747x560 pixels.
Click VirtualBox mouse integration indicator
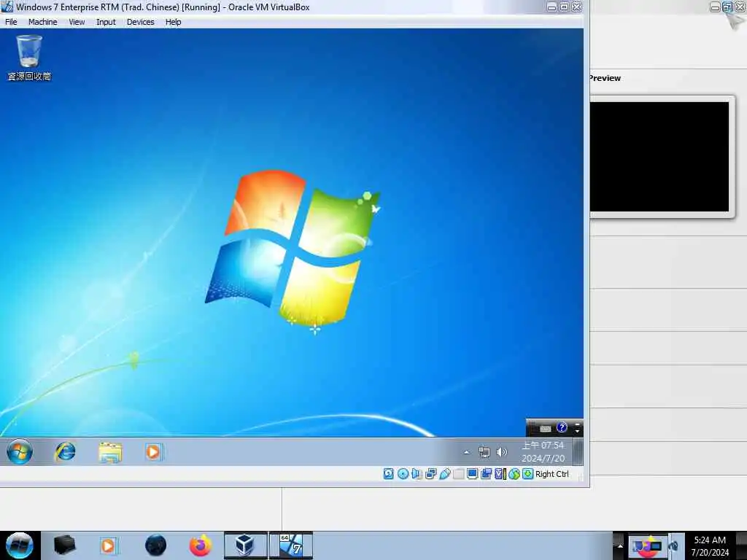click(x=514, y=474)
